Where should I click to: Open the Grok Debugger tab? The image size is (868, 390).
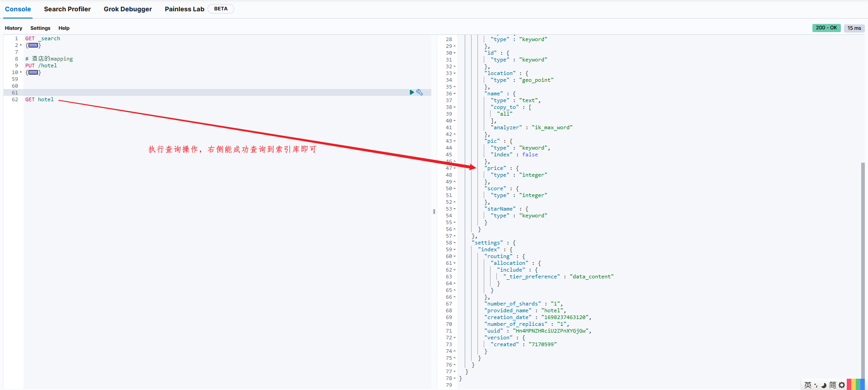pos(127,9)
